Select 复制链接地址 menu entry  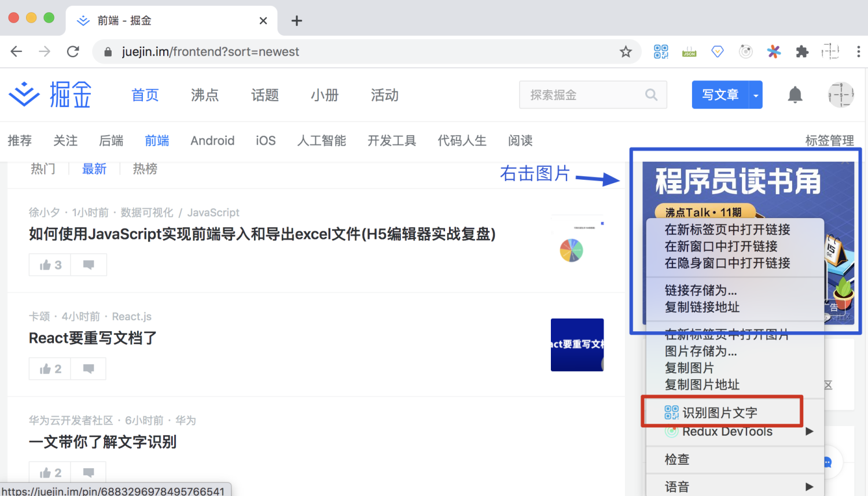pyautogui.click(x=702, y=307)
